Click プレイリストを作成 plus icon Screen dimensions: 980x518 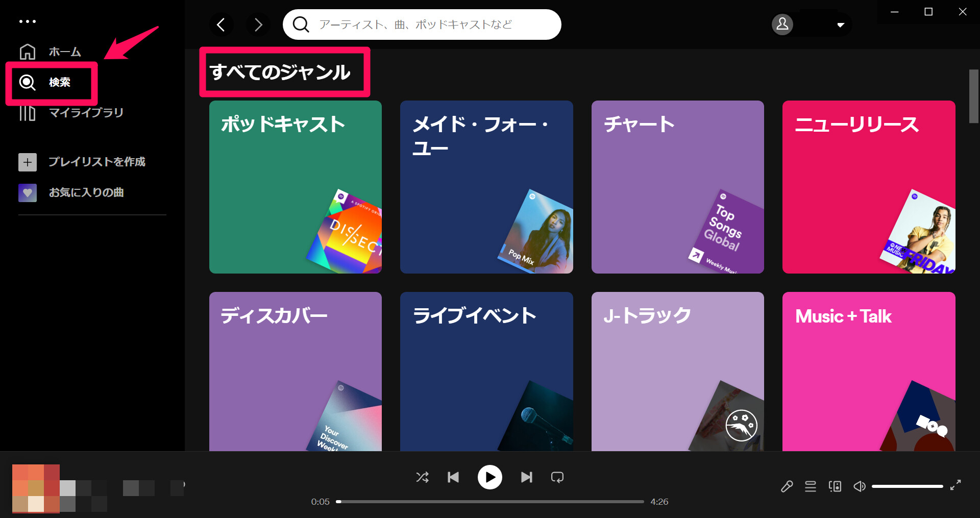[x=28, y=162]
